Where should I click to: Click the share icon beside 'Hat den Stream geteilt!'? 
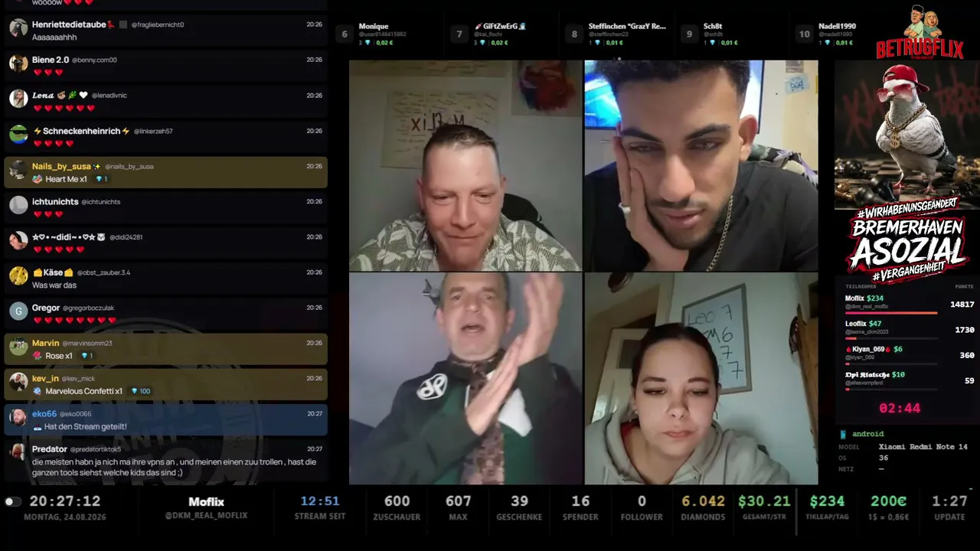click(37, 427)
